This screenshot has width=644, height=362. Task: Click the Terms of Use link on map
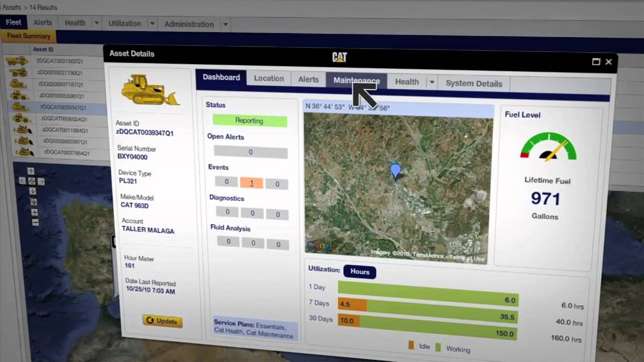(x=467, y=258)
